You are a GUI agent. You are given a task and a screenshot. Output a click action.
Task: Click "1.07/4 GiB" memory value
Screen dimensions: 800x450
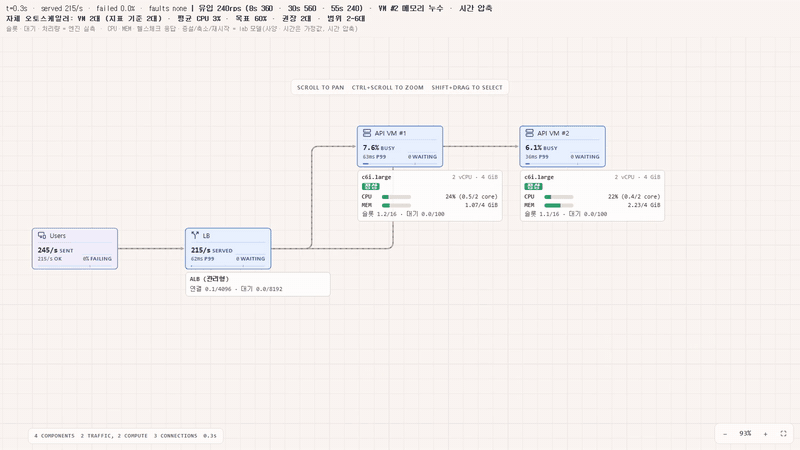[x=481, y=205]
